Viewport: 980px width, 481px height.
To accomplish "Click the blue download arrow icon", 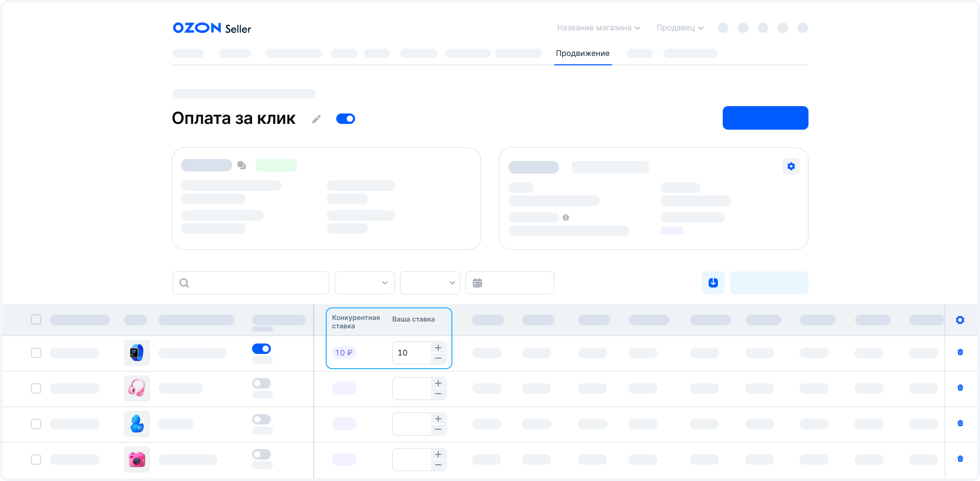I will pos(713,283).
